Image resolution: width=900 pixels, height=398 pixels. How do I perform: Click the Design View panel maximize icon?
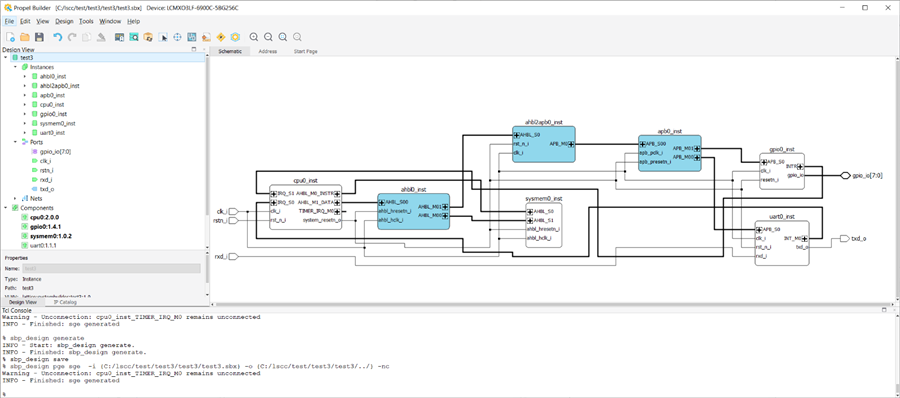pyautogui.click(x=193, y=49)
